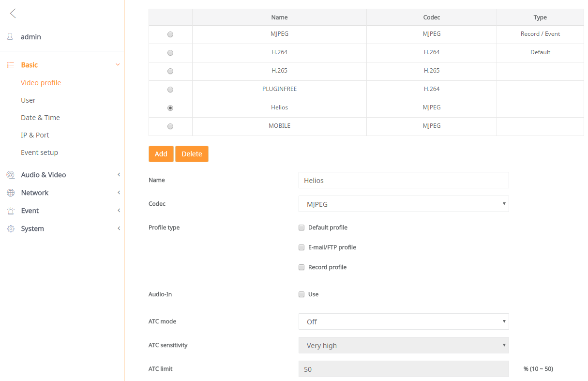The height and width of the screenshot is (381, 588).
Task: Click the Event alarm icon
Action: [x=11, y=211]
